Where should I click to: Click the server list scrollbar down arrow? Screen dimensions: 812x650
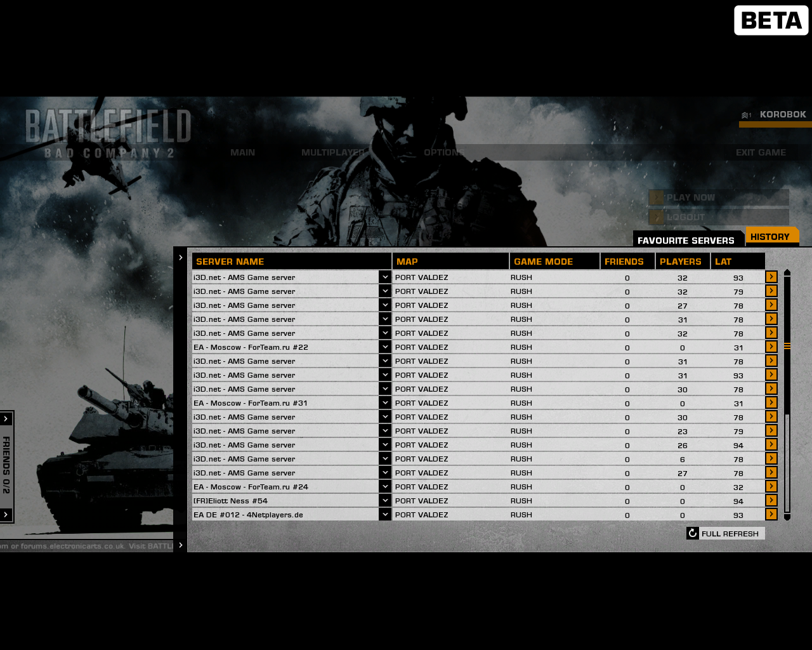tap(787, 517)
